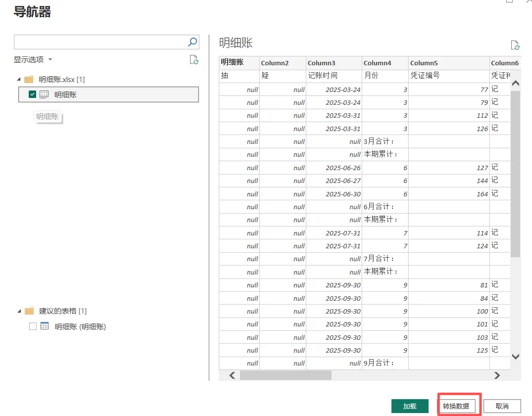Image resolution: width=532 pixels, height=416 pixels.
Task: Click the 明细账.xlsx folder icon
Action: pos(29,79)
